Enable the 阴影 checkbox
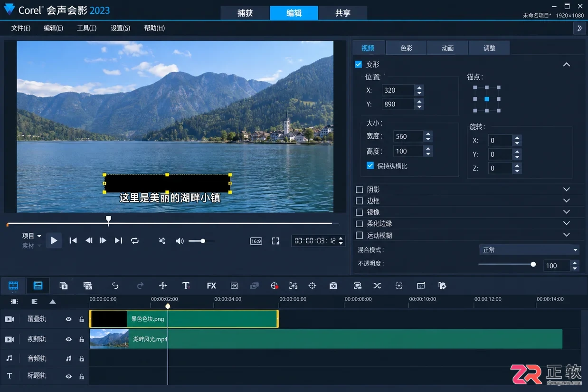The image size is (588, 392). [360, 190]
